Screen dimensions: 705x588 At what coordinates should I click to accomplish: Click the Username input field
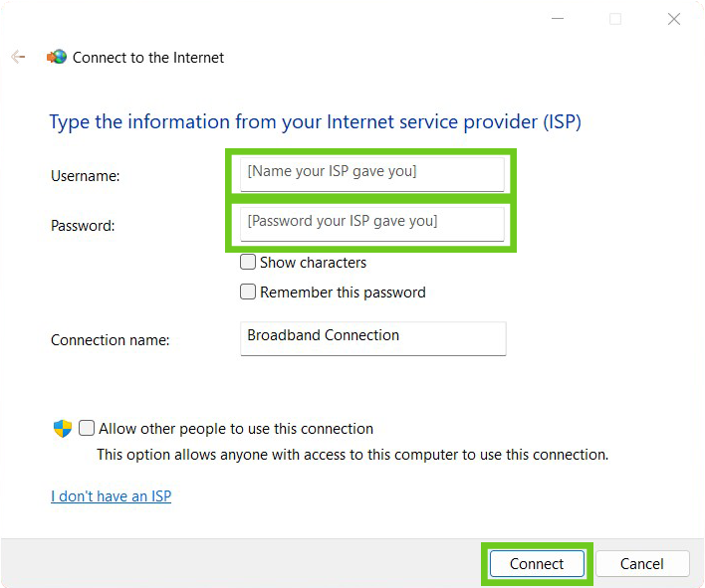[x=372, y=172]
